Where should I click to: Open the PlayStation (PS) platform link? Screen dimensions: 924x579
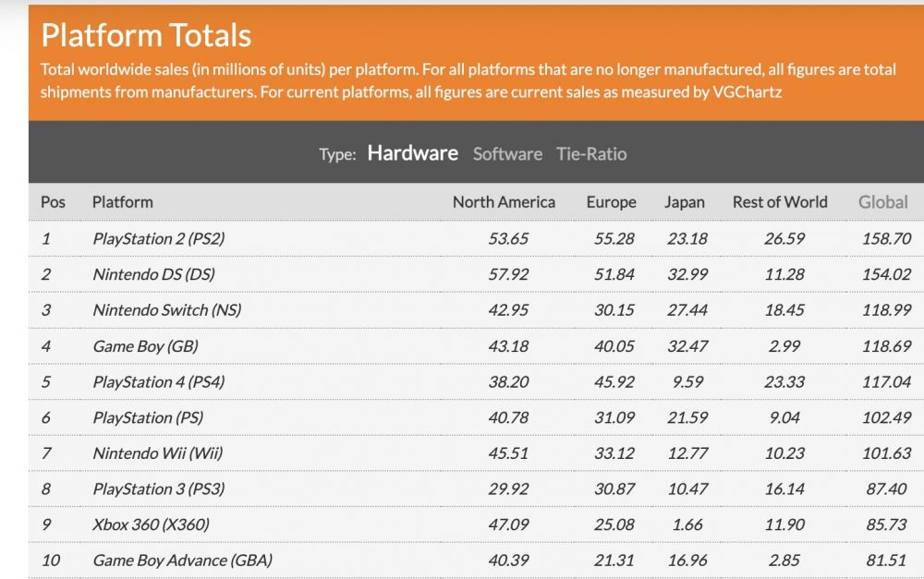148,417
